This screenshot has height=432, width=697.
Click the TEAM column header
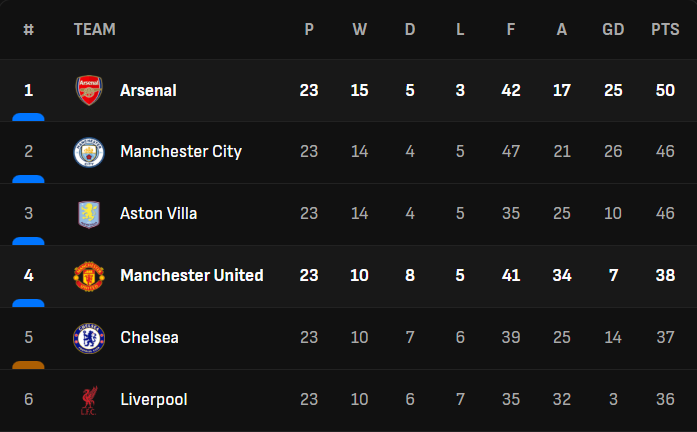pyautogui.click(x=94, y=30)
